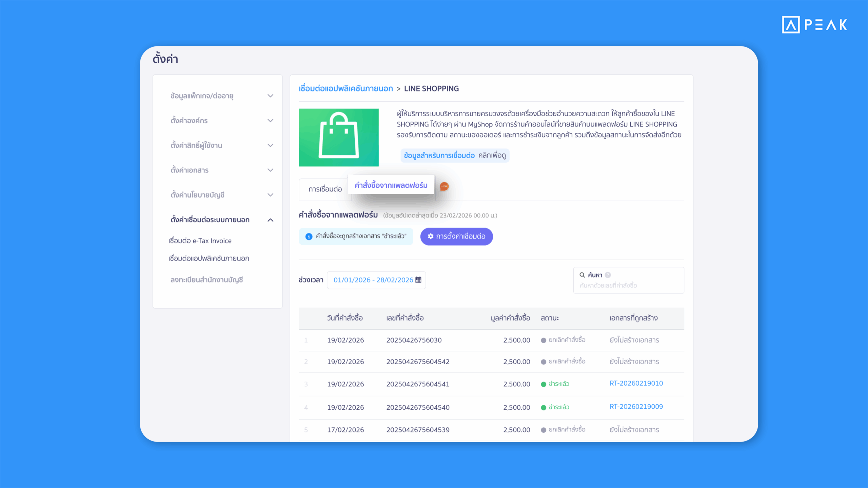Image resolution: width=868 pixels, height=488 pixels.
Task: Click คลิกเพื่อดู to view connection info
Action: click(495, 155)
